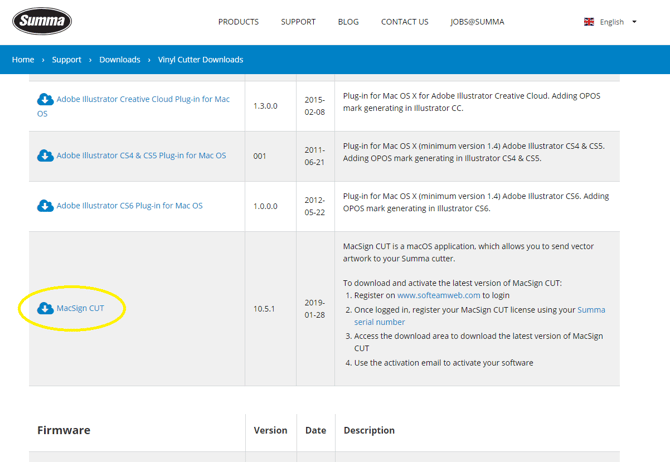Click the Version column header in Firmware table

pos(270,430)
